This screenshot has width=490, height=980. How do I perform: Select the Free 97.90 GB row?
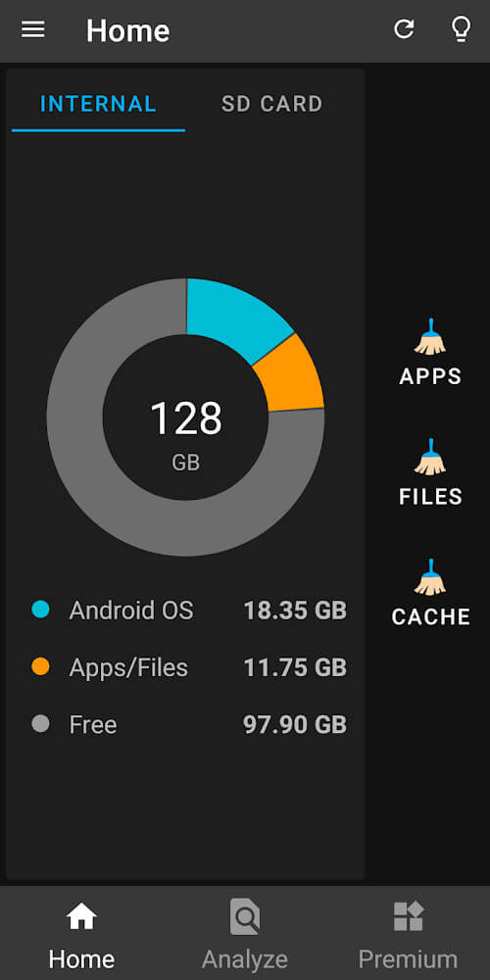[x=189, y=725]
